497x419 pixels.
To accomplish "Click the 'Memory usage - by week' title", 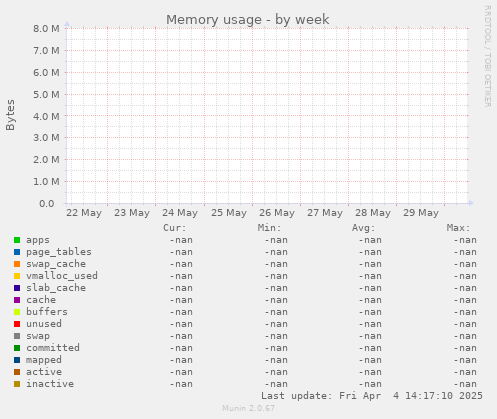I will 248,20.
